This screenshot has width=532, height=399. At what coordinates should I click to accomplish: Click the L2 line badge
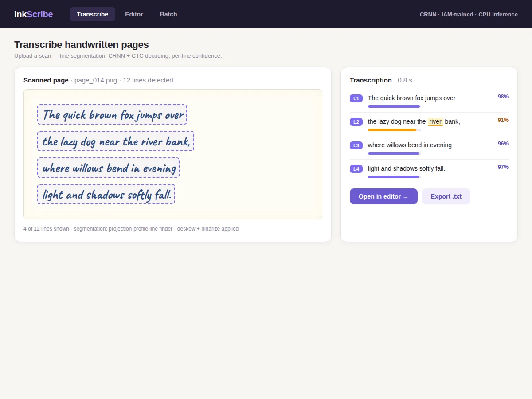click(x=356, y=122)
